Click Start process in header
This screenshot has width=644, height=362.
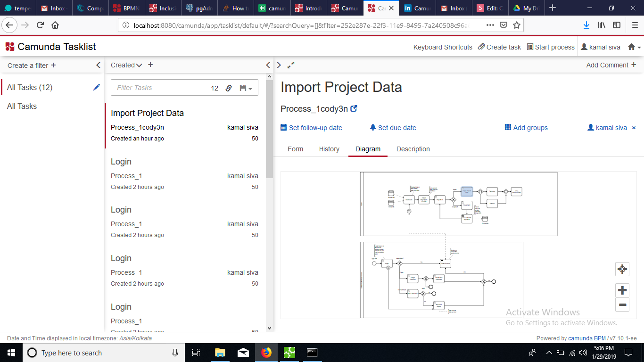pyautogui.click(x=551, y=47)
